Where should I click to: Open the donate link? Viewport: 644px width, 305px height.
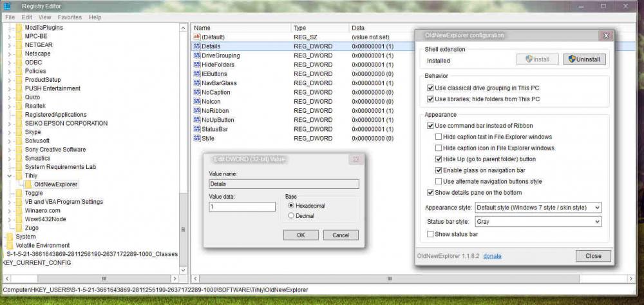(492, 256)
